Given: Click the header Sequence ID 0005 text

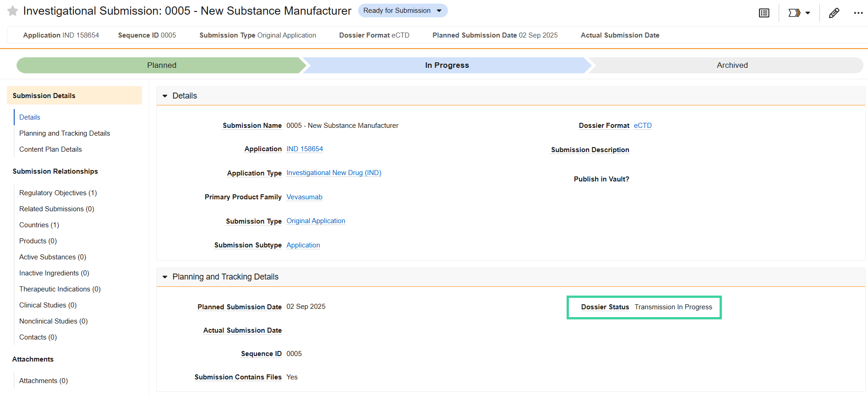Looking at the screenshot, I should [x=147, y=35].
